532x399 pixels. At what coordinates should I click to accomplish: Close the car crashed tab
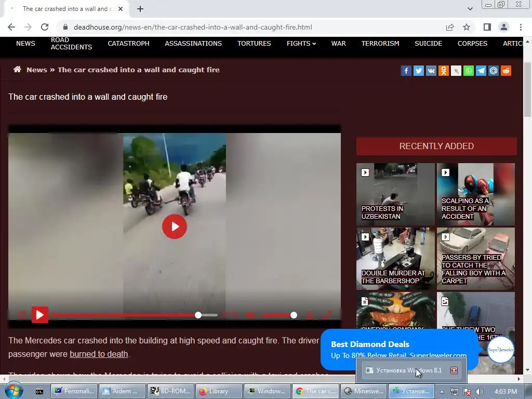pyautogui.click(x=121, y=9)
